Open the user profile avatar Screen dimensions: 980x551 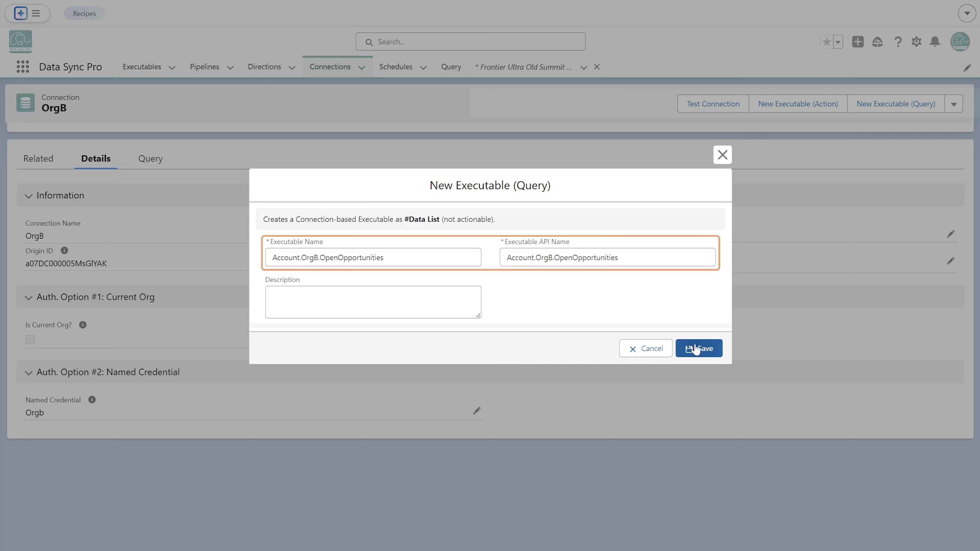click(x=960, y=41)
